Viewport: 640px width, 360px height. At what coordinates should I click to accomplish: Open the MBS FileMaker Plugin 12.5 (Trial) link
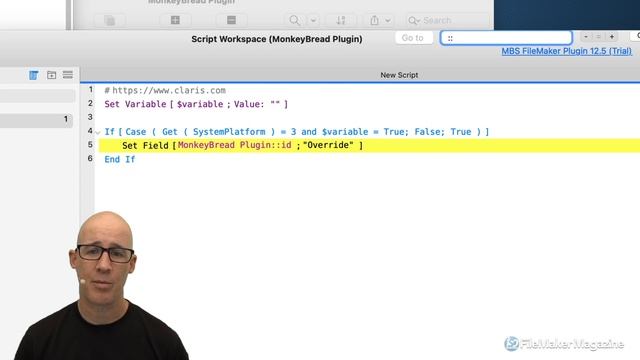(x=567, y=51)
